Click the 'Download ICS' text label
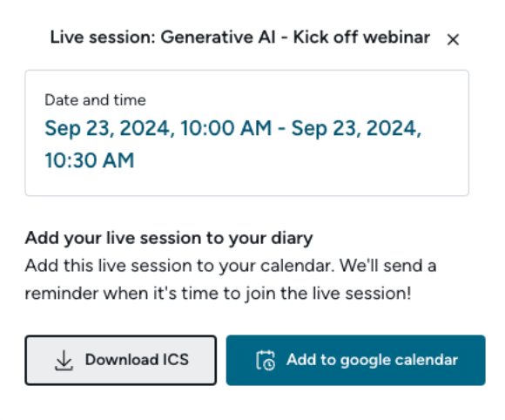This screenshot has width=505, height=420. coord(137,360)
